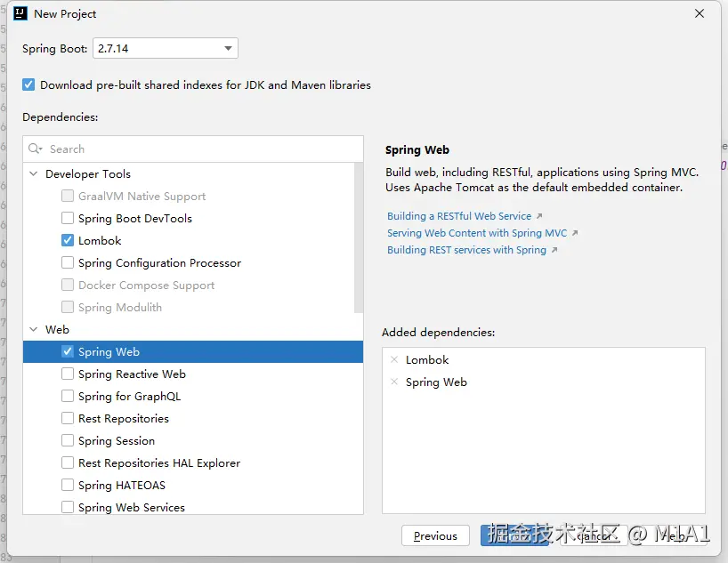The height and width of the screenshot is (563, 728).
Task: Select the Spring HATEOAS row label
Action: (x=122, y=485)
